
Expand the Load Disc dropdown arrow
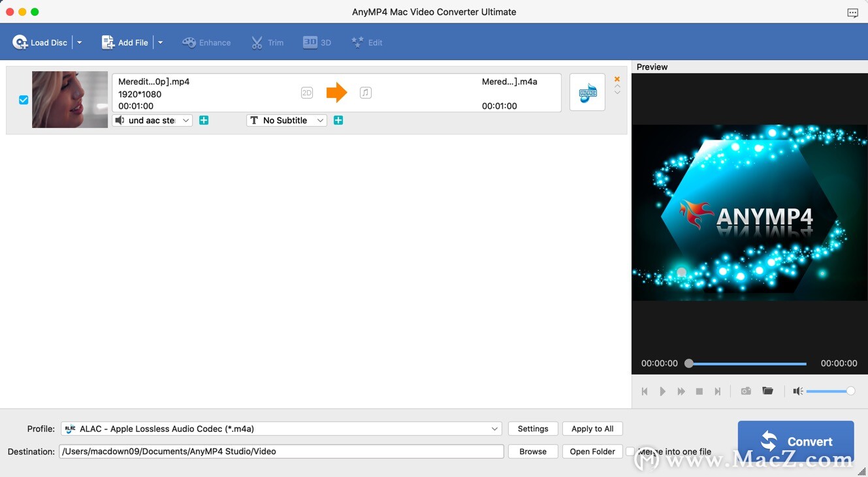(80, 42)
